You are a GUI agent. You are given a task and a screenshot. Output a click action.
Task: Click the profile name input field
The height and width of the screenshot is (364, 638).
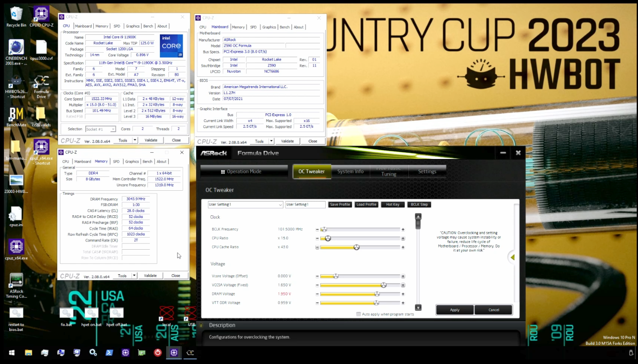[306, 205]
